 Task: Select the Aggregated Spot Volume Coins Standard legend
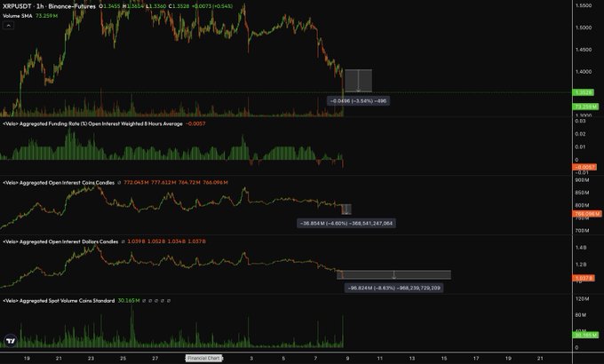coord(59,300)
